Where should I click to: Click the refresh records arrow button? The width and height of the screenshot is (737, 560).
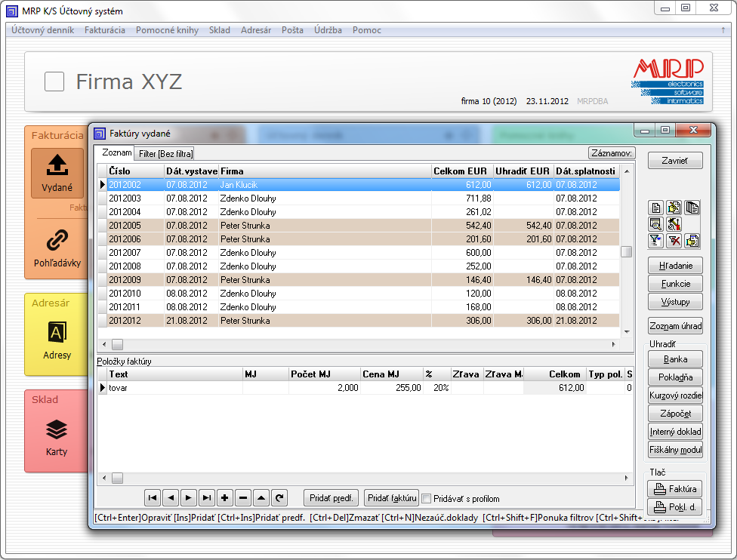click(x=279, y=498)
